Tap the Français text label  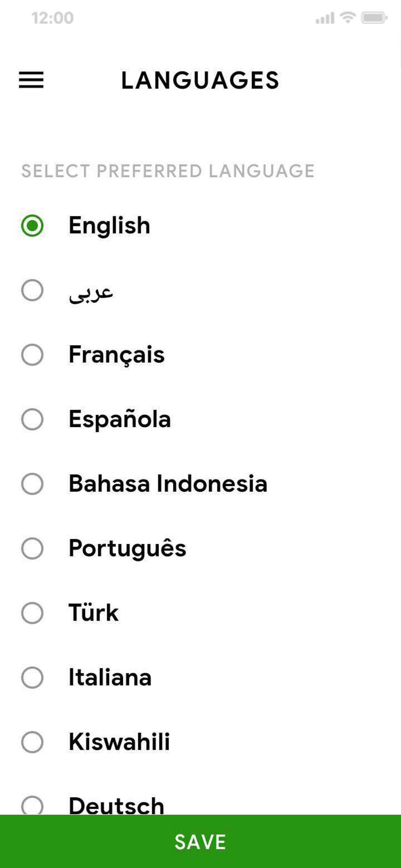pos(116,354)
